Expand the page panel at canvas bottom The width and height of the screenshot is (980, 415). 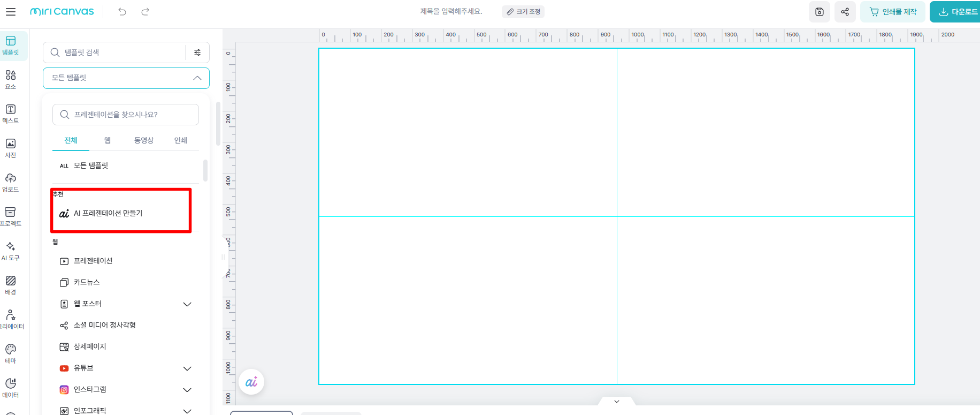click(617, 401)
